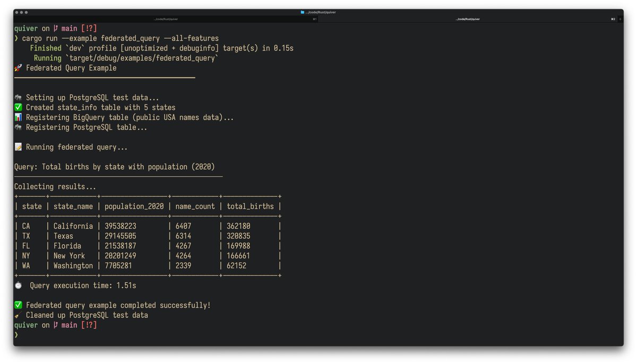Click the git branch symbol in the bottom prompt

pos(56,325)
